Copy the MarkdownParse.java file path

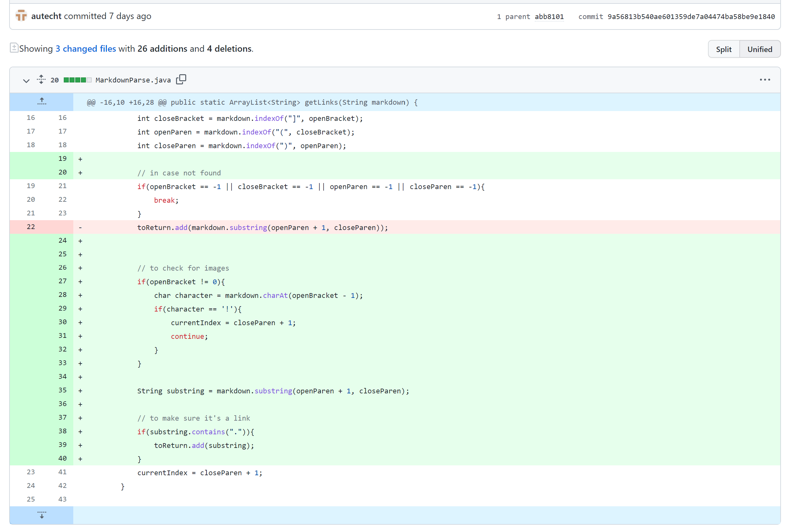[x=181, y=79]
